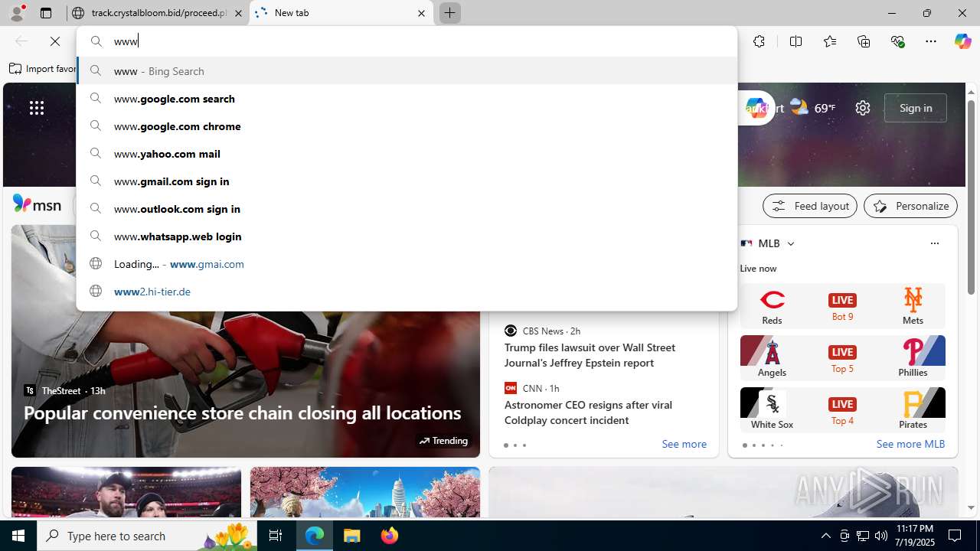Viewport: 980px width, 551px height.
Task: Select 'www.yahoo.com mail' suggestion
Action: click(407, 153)
